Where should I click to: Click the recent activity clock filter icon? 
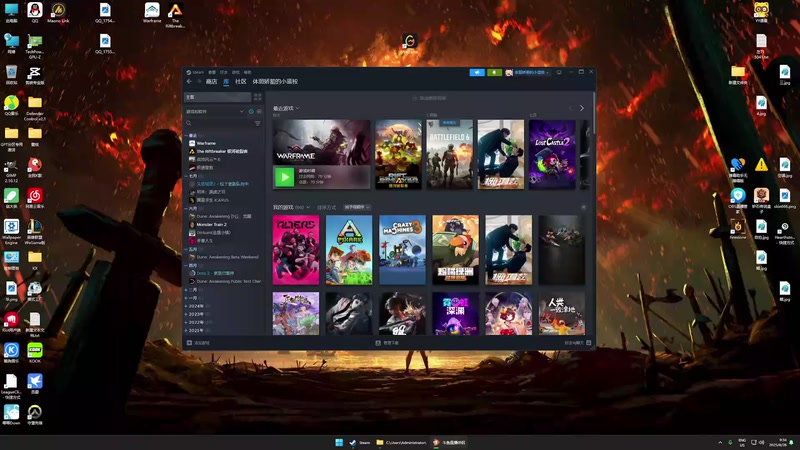tap(251, 111)
